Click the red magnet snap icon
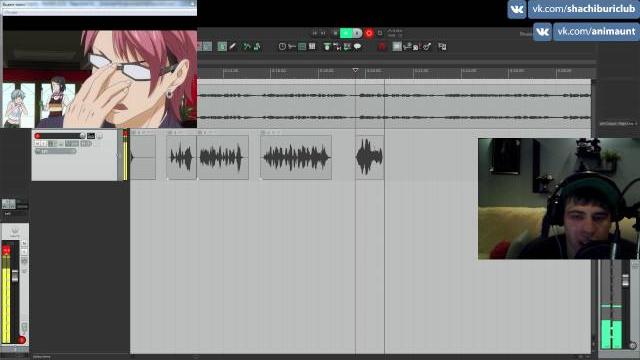This screenshot has height=360, width=640. pyautogui.click(x=382, y=47)
